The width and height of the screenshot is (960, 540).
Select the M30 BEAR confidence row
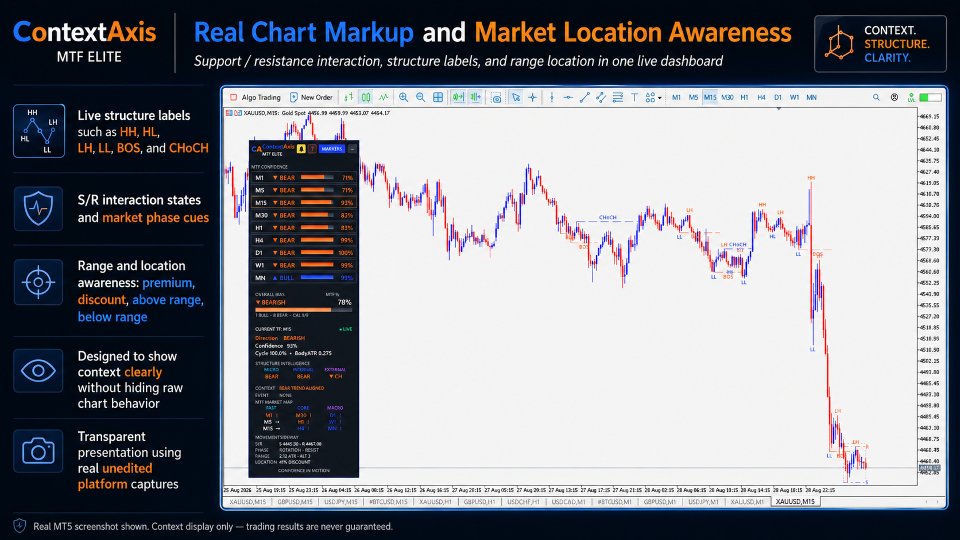304,216
